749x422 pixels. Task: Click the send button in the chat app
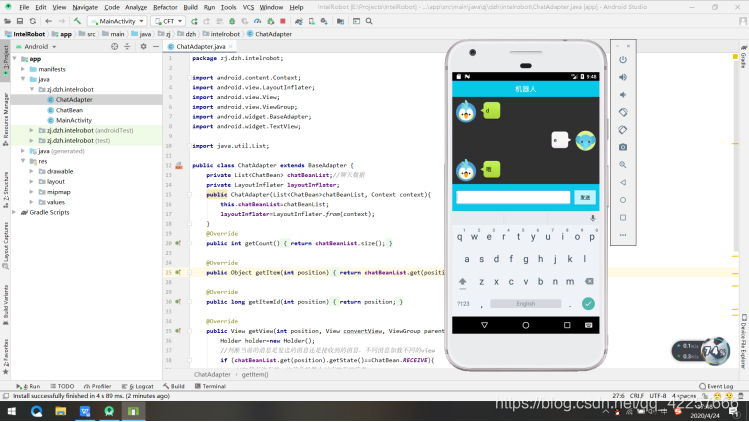click(x=585, y=197)
